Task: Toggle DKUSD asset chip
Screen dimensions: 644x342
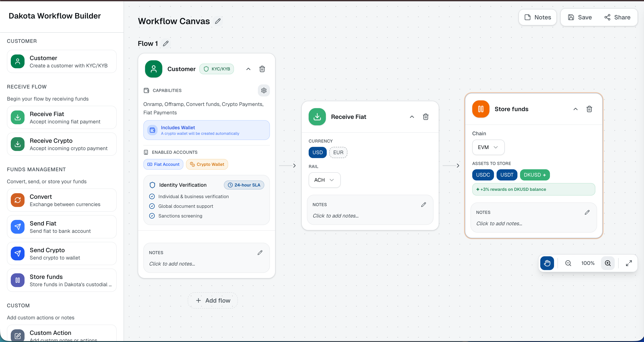Action: [534, 175]
